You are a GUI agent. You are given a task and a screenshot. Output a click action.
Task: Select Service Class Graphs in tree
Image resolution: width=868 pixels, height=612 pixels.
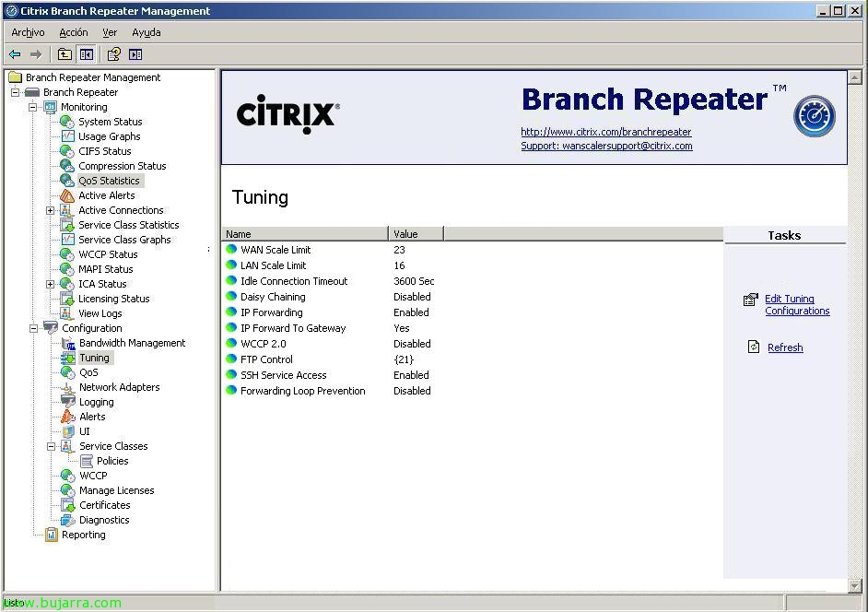(124, 240)
